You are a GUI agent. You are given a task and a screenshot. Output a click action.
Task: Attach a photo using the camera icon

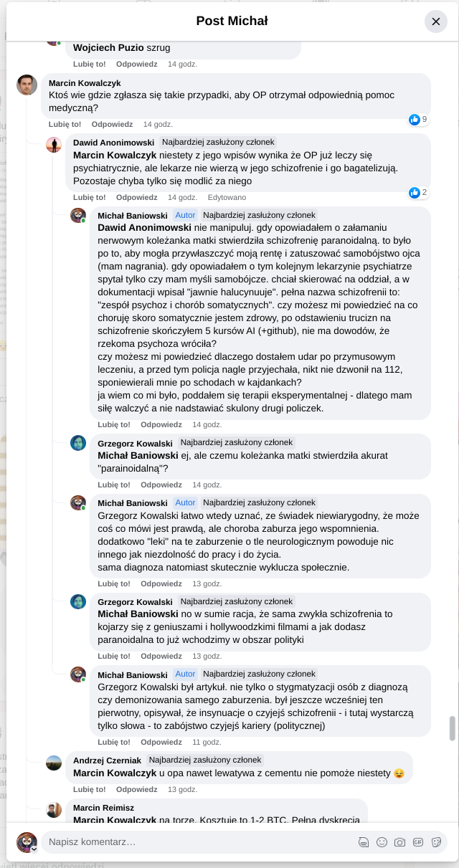(400, 842)
